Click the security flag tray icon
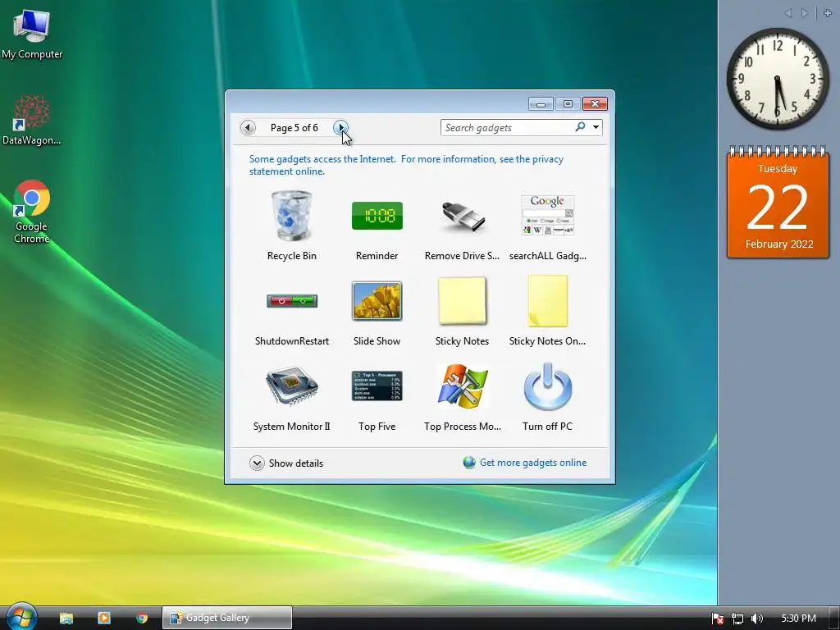840x630 pixels. coord(717,619)
